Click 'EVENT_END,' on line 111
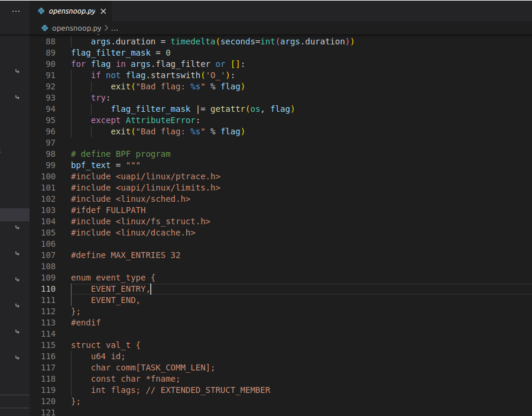The image size is (532, 416). click(115, 300)
